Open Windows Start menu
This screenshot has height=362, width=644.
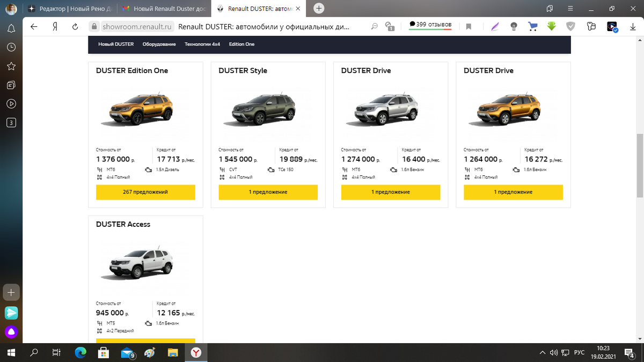[x=11, y=352]
